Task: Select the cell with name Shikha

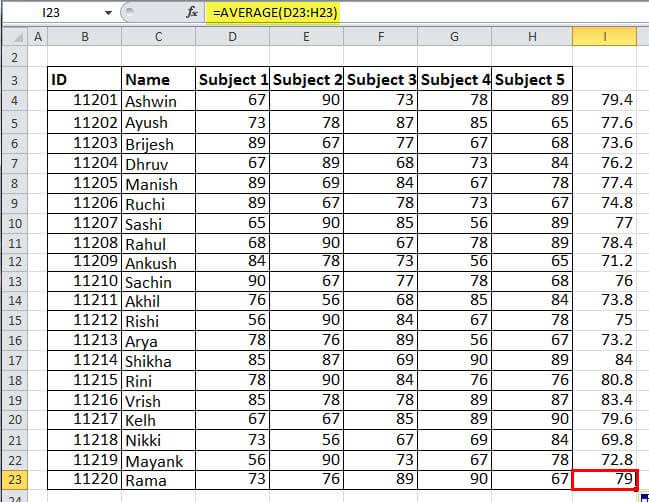Action: (159, 360)
